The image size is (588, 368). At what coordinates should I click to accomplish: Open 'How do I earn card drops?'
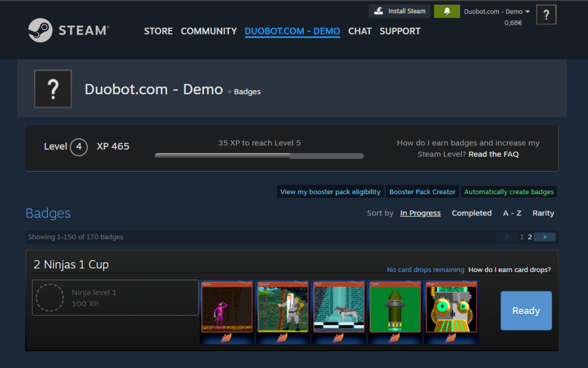click(x=509, y=270)
